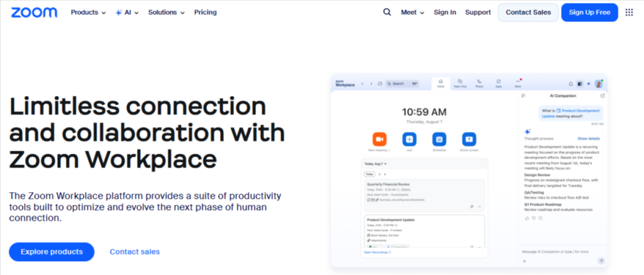Click the side panel icon beside the bell
644x275 pixels.
(579, 84)
